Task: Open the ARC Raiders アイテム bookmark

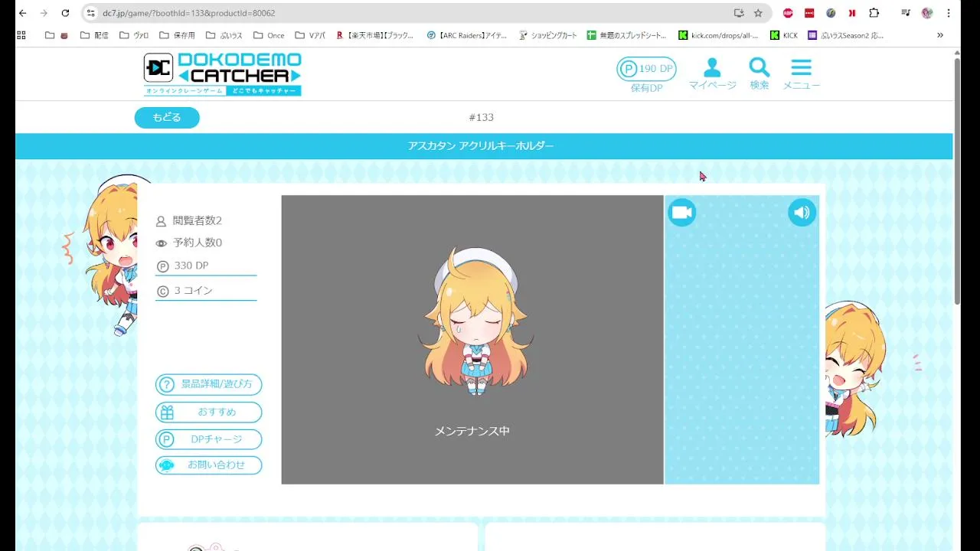Action: [x=467, y=35]
